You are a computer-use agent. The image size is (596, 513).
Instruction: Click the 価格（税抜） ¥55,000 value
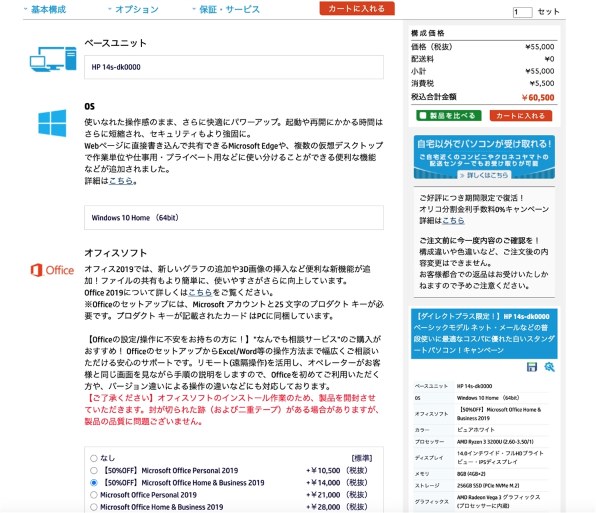[x=539, y=47]
